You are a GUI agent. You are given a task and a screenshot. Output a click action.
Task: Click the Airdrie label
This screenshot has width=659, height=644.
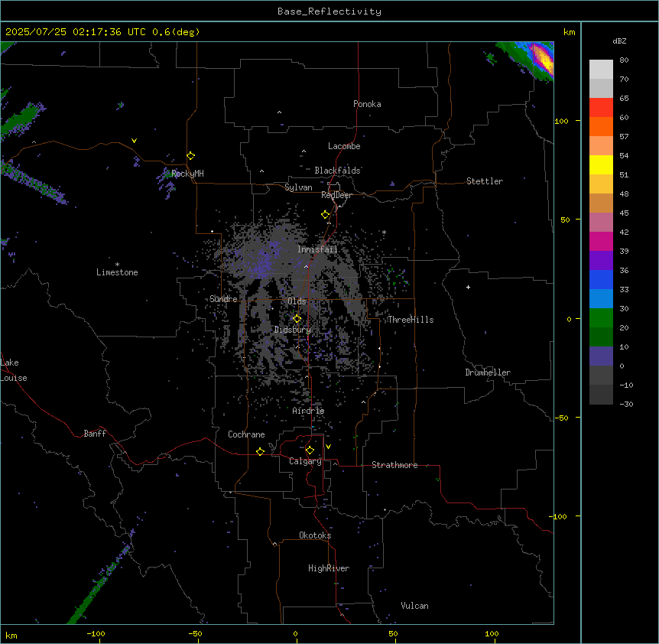coord(309,411)
